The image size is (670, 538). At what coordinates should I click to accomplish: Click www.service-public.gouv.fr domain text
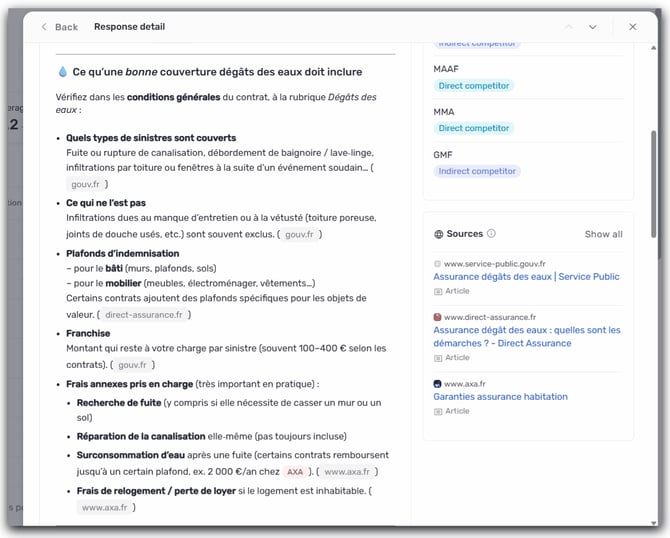click(x=494, y=264)
